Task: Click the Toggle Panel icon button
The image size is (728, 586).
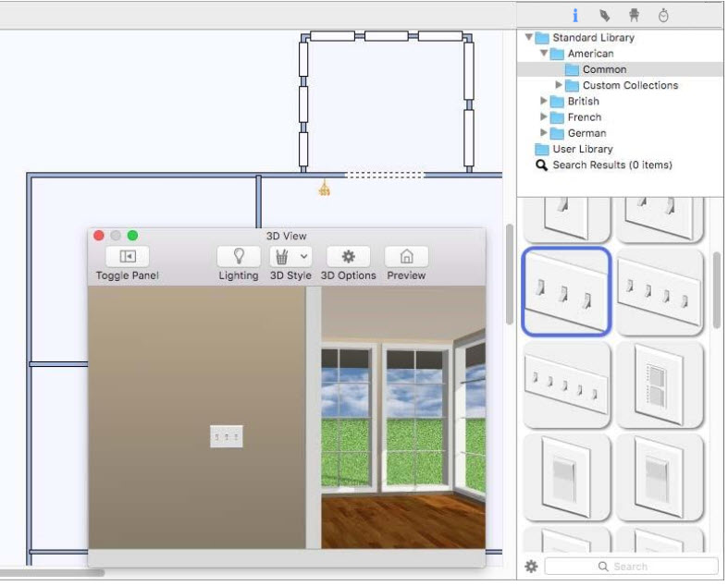Action: click(128, 256)
